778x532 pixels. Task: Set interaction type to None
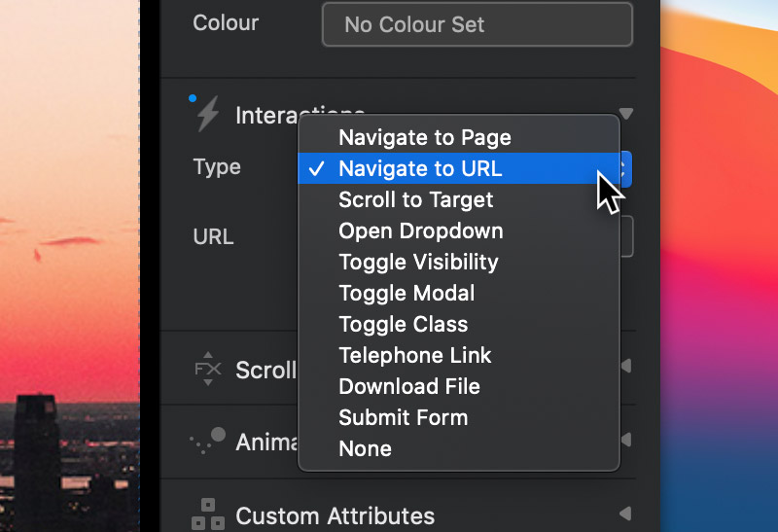tap(458, 448)
